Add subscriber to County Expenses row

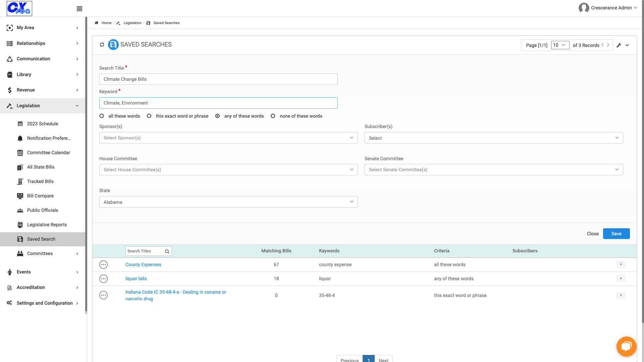click(621, 264)
